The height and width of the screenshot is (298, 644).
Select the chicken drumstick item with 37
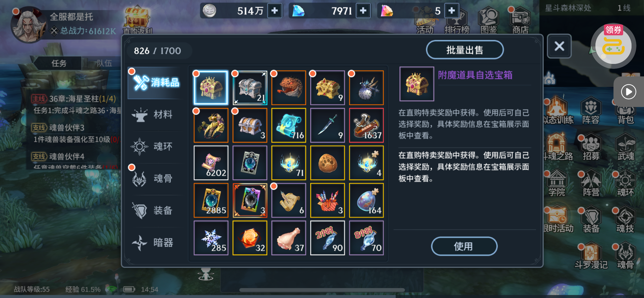pyautogui.click(x=289, y=238)
